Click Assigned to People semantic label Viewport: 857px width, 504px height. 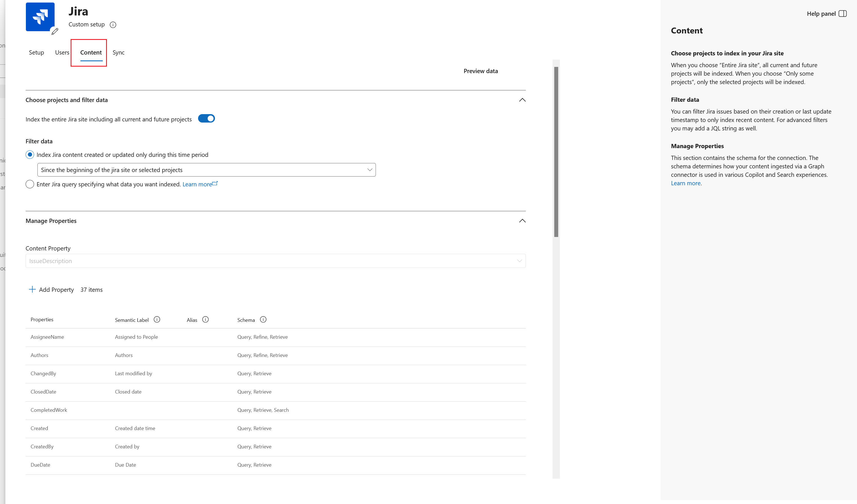pos(136,337)
